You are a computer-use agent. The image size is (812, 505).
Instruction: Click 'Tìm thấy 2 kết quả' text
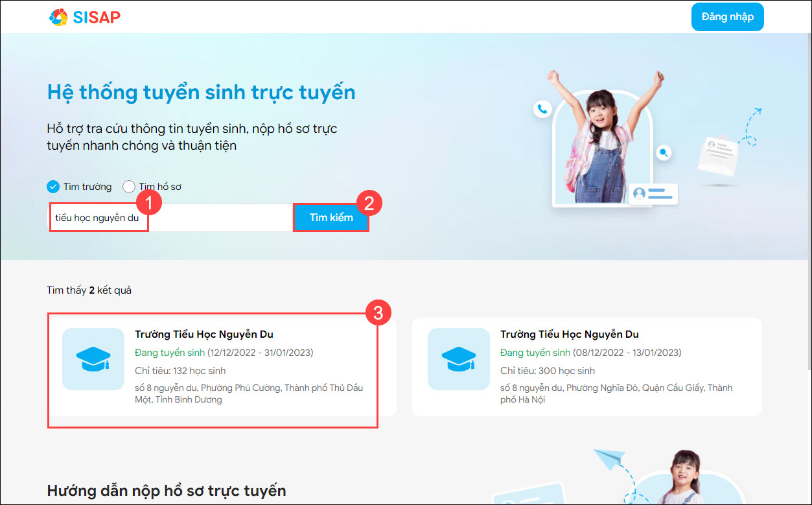tap(89, 290)
